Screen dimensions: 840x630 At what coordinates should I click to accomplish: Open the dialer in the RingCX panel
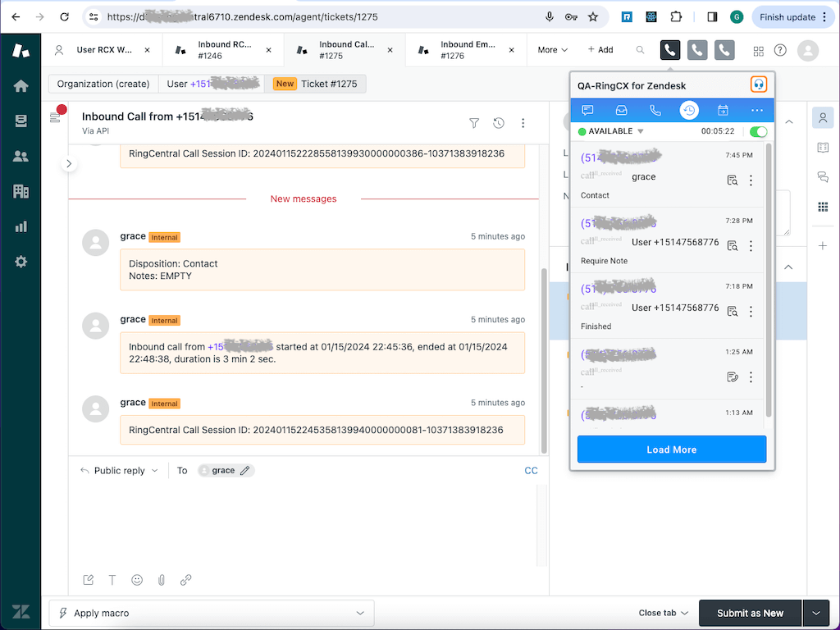click(x=655, y=110)
